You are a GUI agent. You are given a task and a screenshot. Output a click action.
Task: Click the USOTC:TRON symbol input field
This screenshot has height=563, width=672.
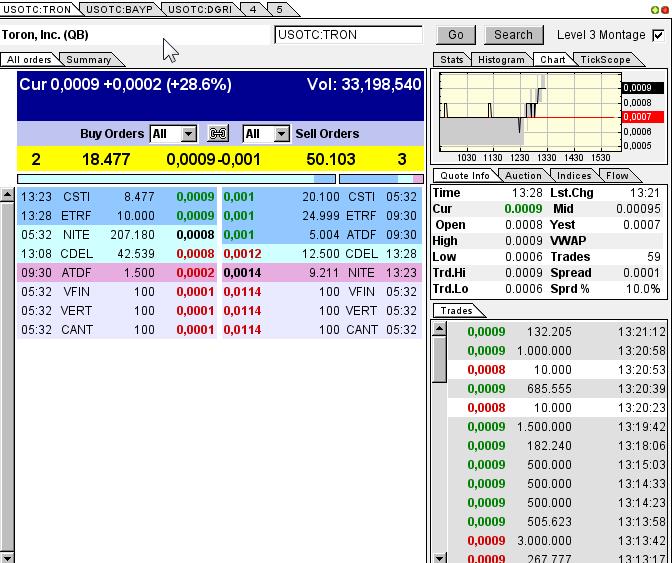pyautogui.click(x=348, y=35)
